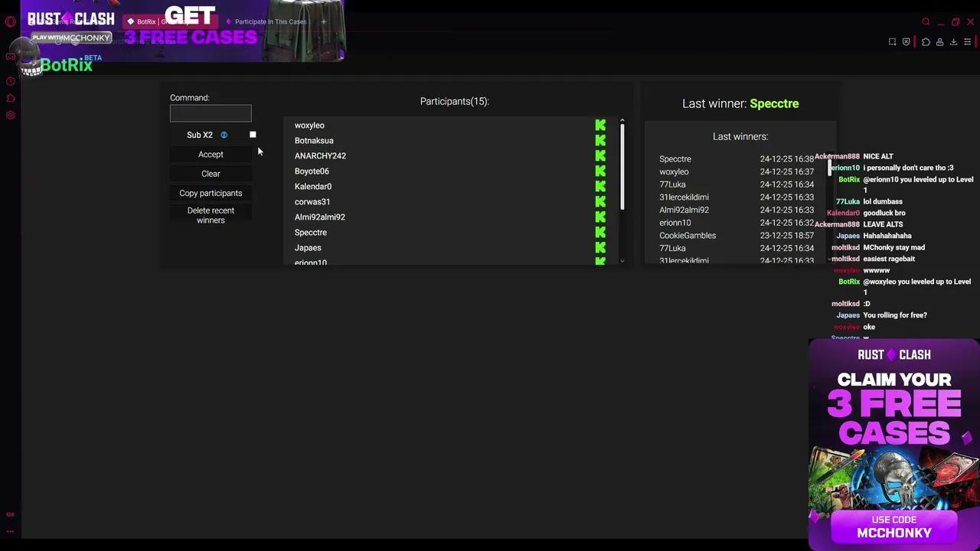Click chat message "You rolling for free?"
The height and width of the screenshot is (551, 980).
[895, 315]
